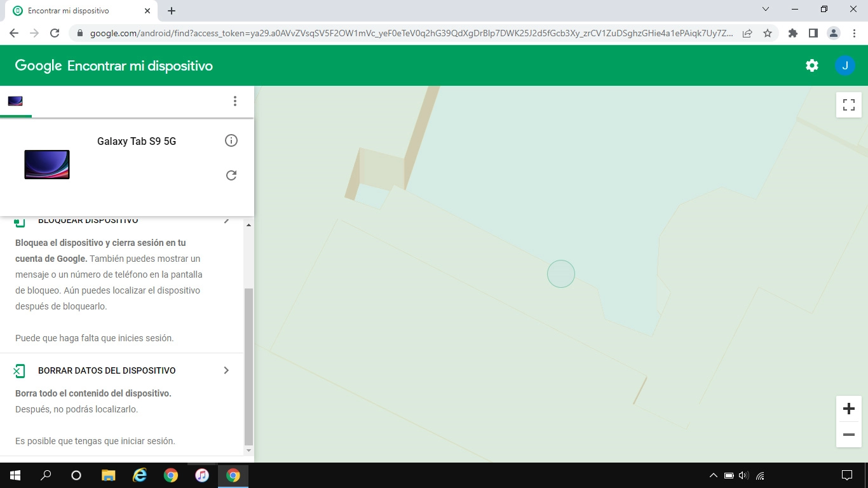The width and height of the screenshot is (868, 488).
Task: Open the Google account avatar menu
Action: pos(845,65)
